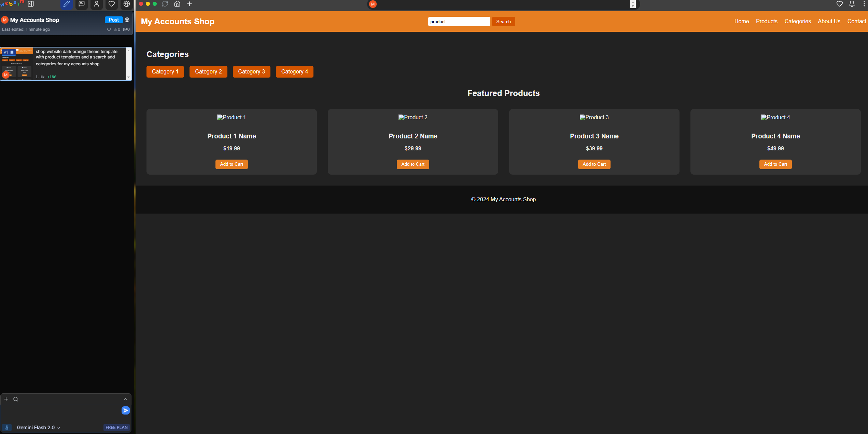Click the Product 3 broken image

594,117
